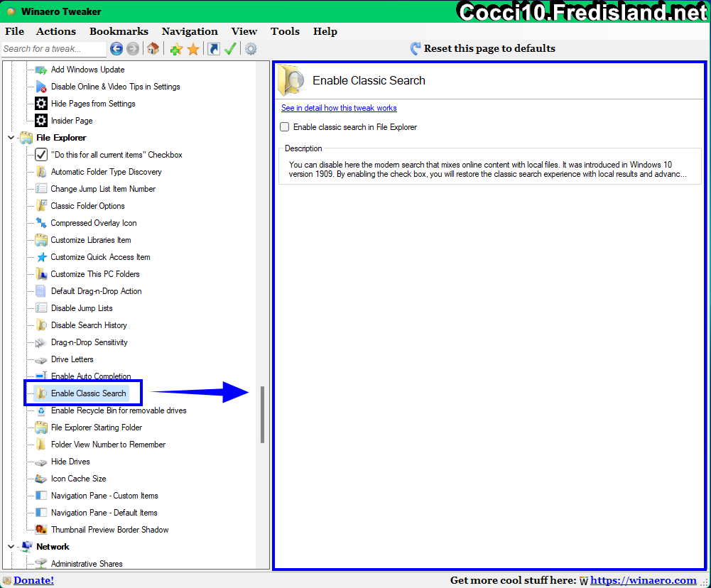
Task: Click the Donate! link
Action: [33, 580]
